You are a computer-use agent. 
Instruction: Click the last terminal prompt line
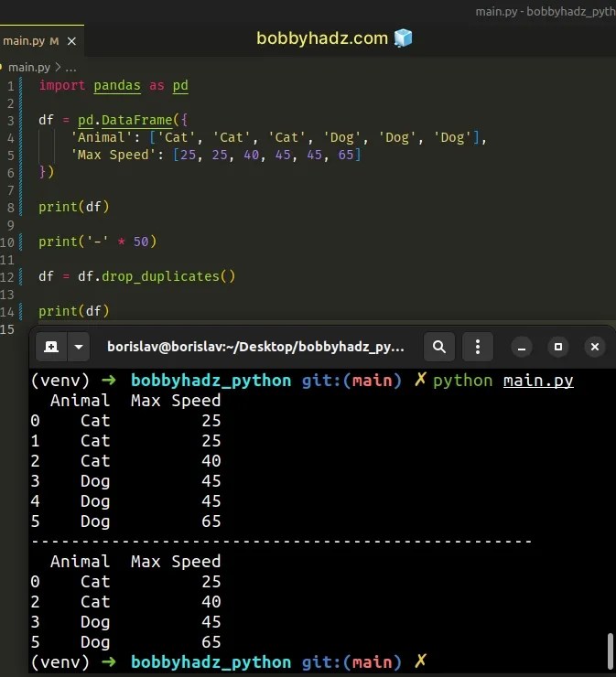229,662
